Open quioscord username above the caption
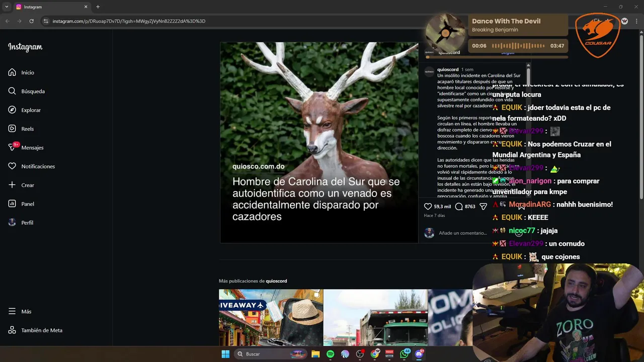Screen dimensions: 644x362 coord(448,69)
